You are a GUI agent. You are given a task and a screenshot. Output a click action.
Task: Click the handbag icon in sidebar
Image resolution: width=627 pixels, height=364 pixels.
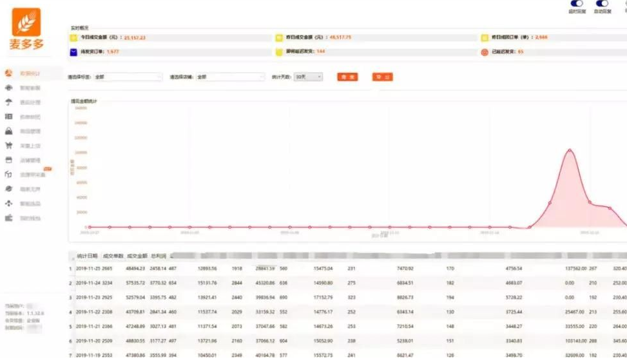pyautogui.click(x=9, y=131)
